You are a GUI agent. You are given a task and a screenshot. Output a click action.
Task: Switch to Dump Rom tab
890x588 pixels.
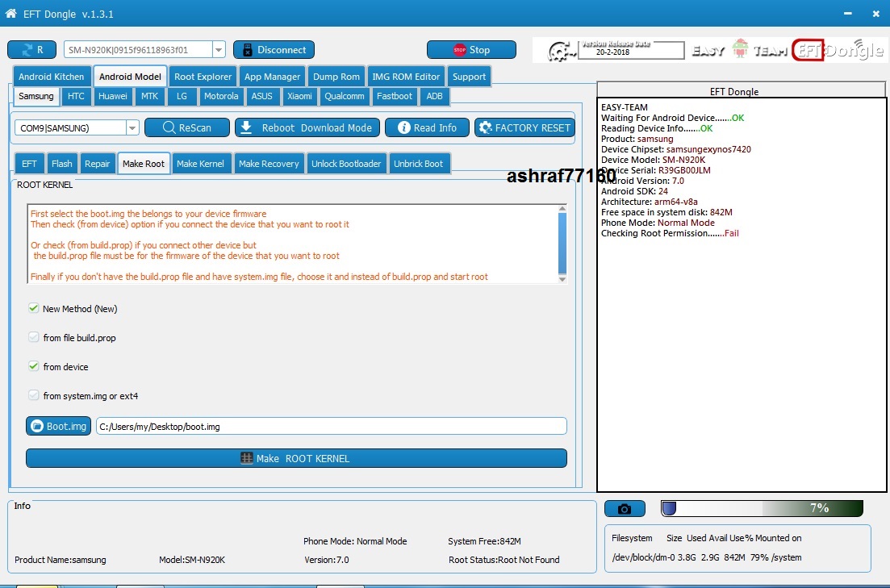tap(336, 77)
